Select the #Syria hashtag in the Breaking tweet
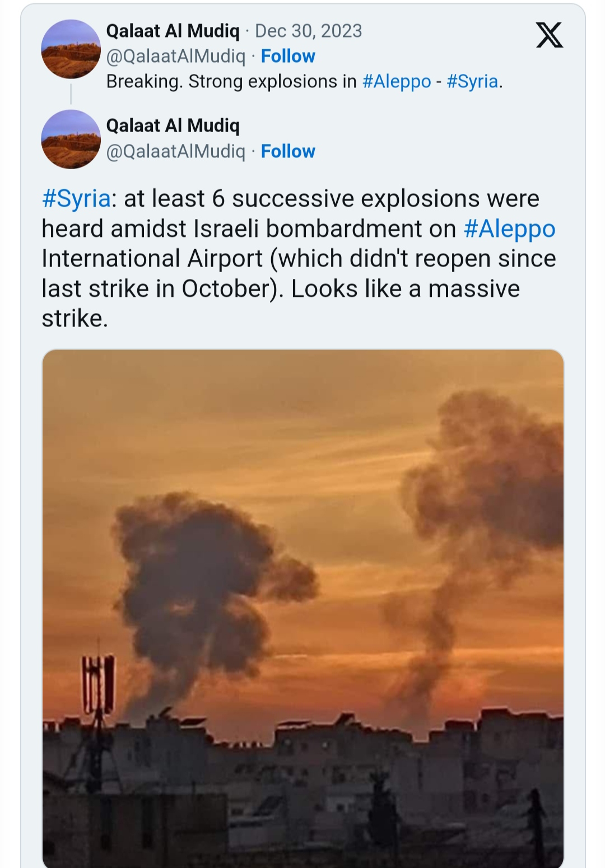Image resolution: width=605 pixels, height=868 pixels. (x=472, y=82)
